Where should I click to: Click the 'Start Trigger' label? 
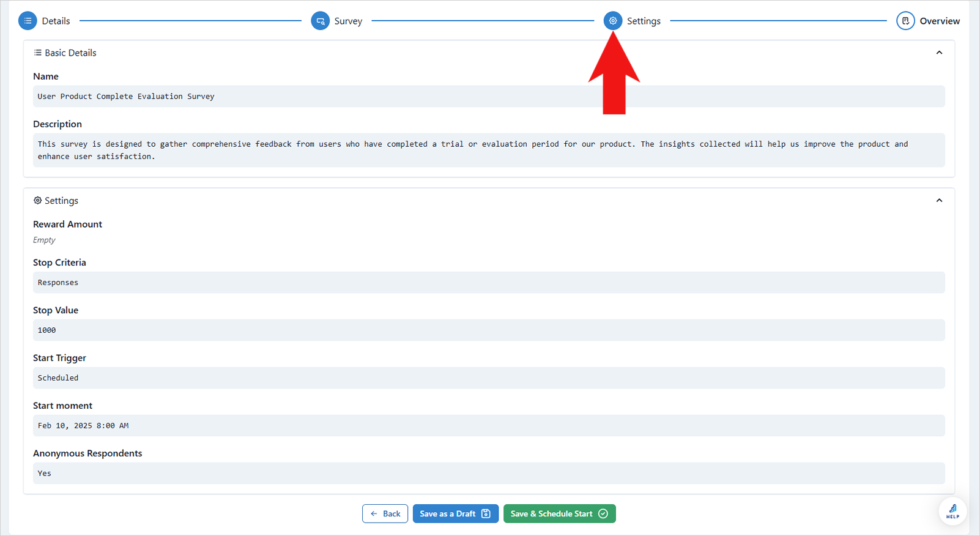point(59,358)
